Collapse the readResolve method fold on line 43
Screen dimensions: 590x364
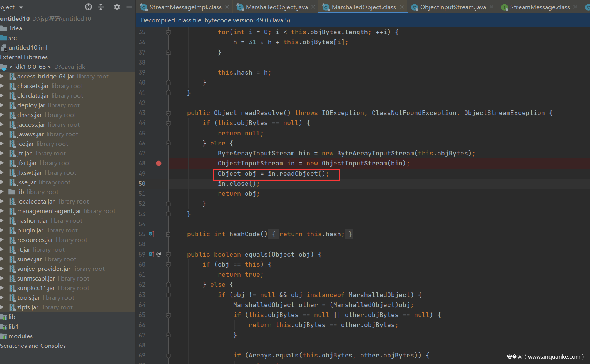pyautogui.click(x=169, y=113)
